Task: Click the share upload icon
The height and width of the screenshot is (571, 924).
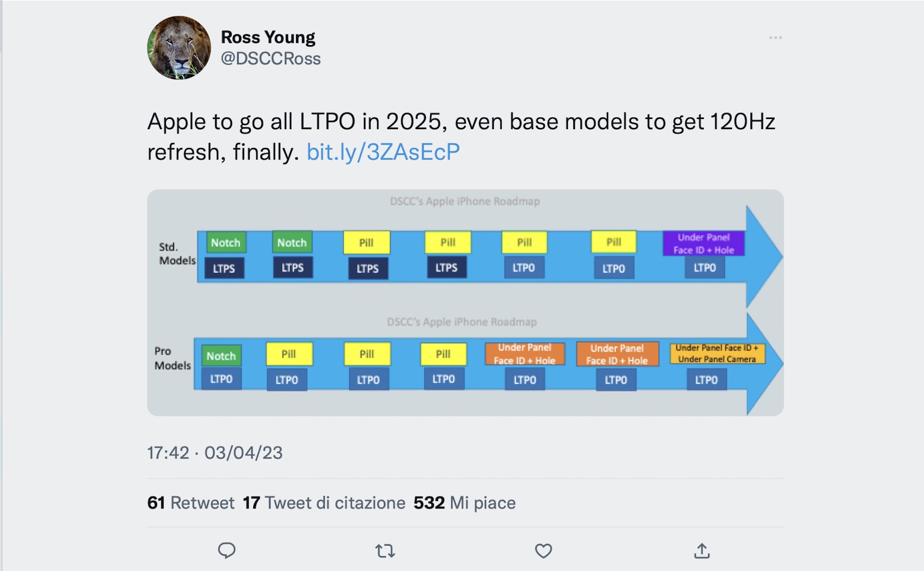Action: 702,550
